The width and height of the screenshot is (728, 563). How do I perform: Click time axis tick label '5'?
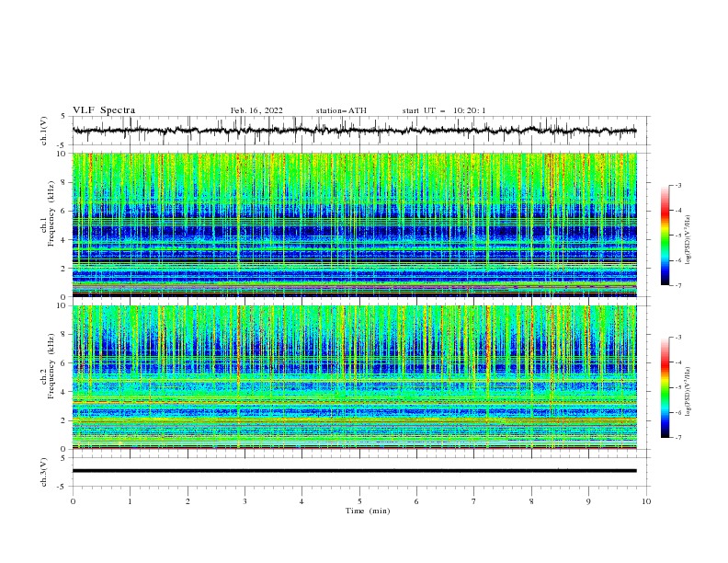tap(359, 501)
